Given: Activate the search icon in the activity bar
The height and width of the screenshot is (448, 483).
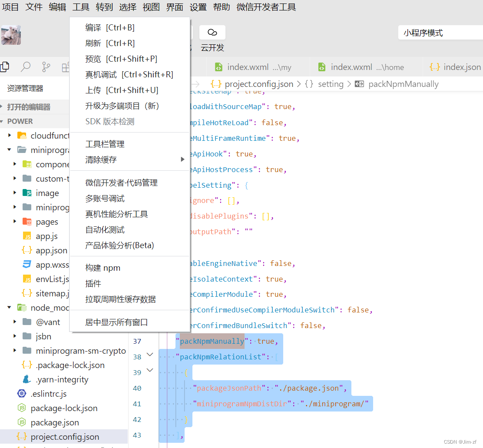Looking at the screenshot, I should 25,66.
